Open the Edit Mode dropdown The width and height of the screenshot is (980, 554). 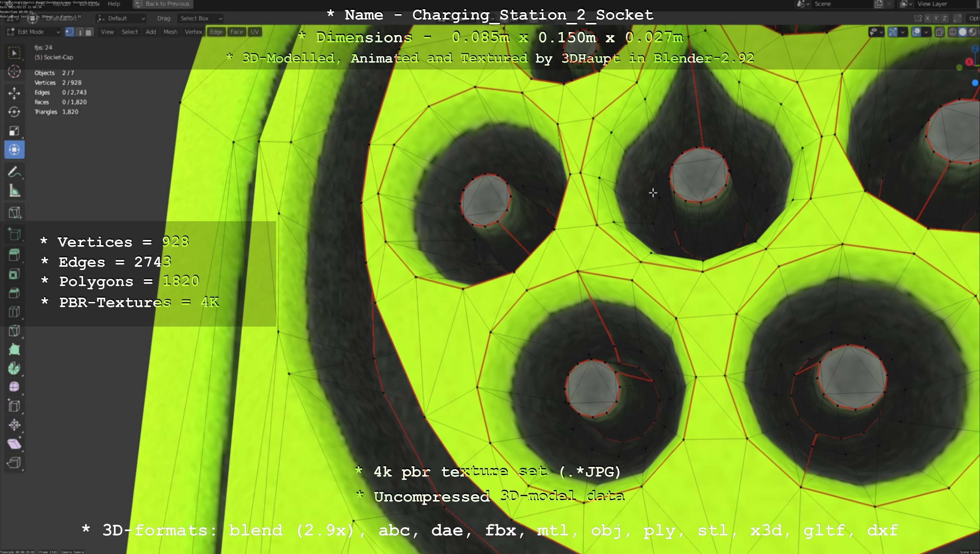[33, 32]
